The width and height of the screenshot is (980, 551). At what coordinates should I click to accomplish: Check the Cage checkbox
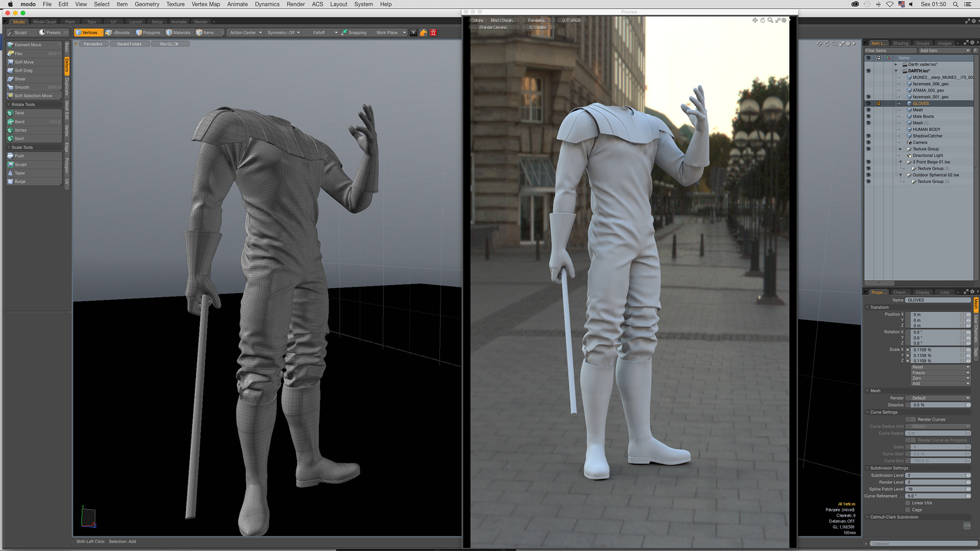click(x=908, y=510)
